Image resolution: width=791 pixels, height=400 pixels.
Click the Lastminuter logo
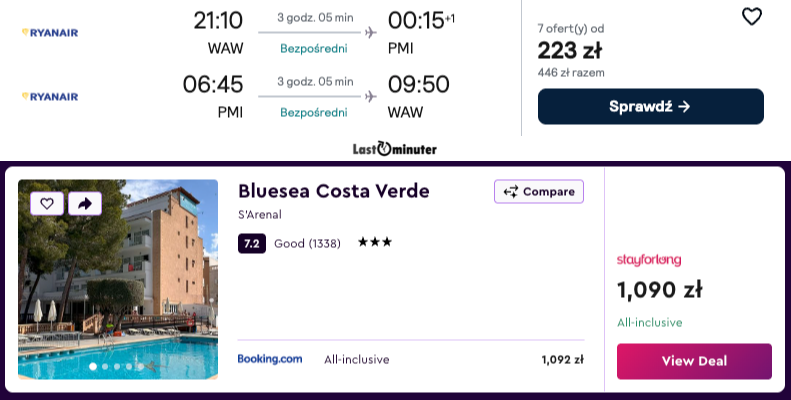[395, 149]
